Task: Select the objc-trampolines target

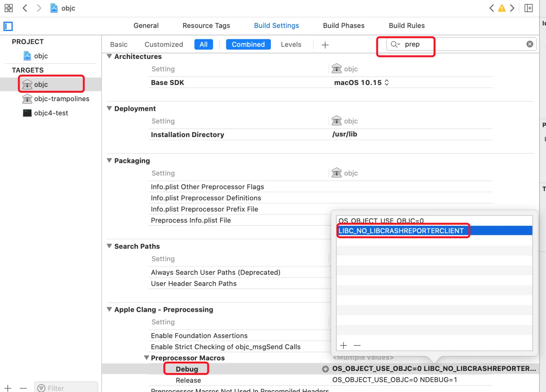Action: pos(56,99)
